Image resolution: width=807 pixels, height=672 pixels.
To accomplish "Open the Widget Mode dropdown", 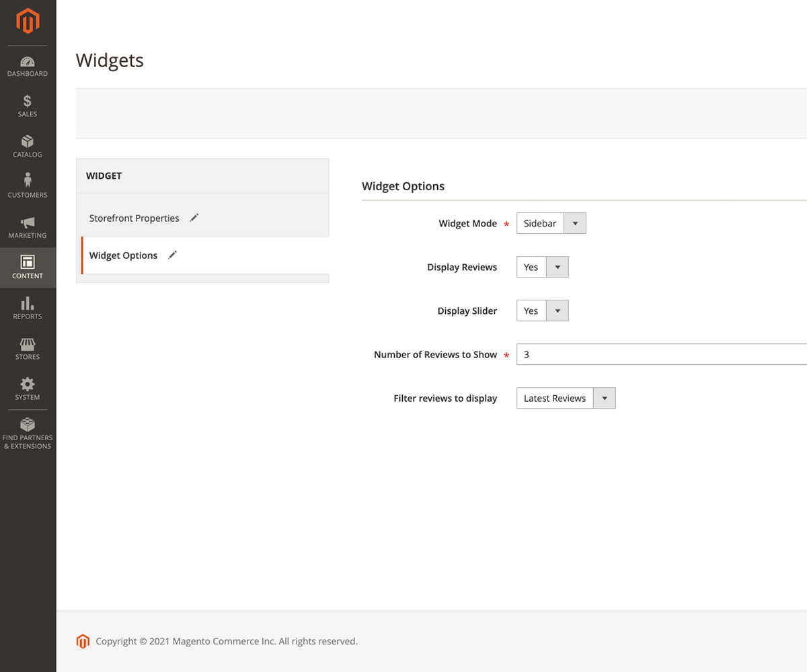I will (551, 223).
